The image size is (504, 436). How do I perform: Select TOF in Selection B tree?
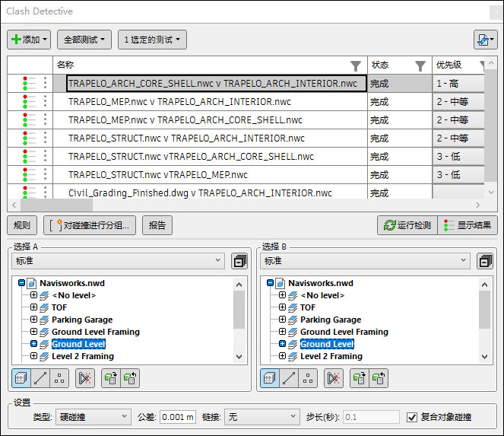(308, 307)
